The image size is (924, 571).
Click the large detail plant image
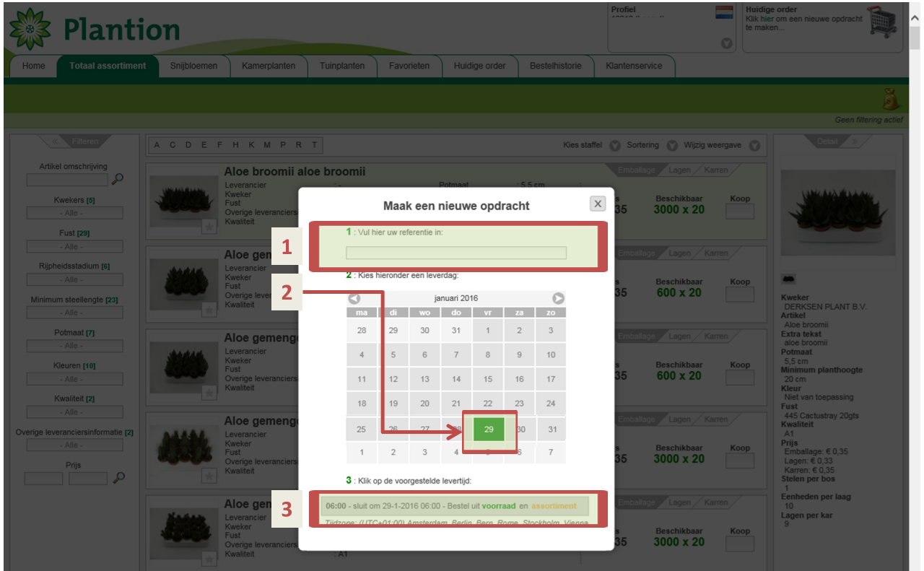pos(838,214)
